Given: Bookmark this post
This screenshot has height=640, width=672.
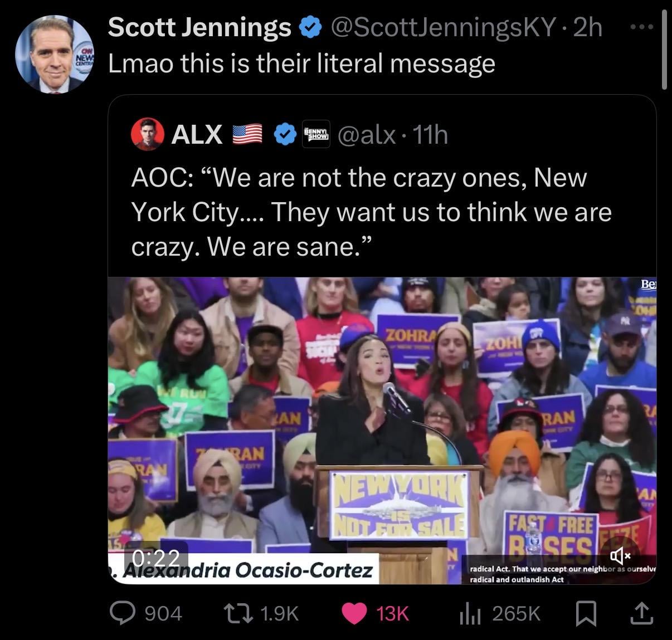Looking at the screenshot, I should point(586,613).
